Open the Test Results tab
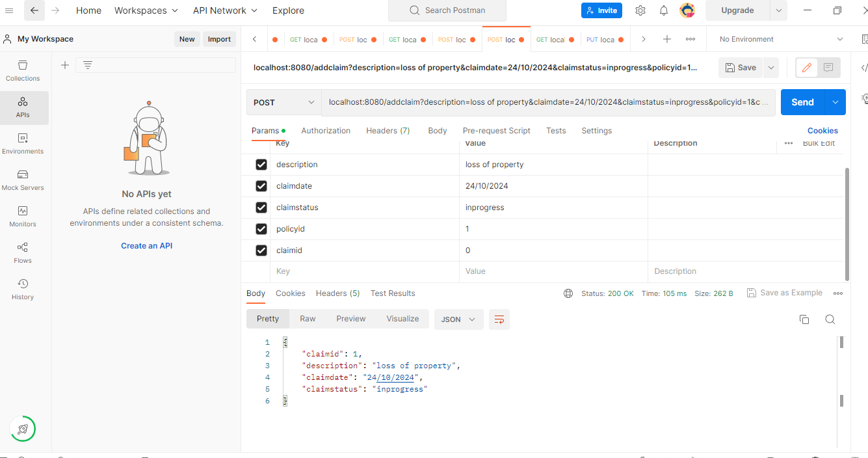868x458 pixels. [x=393, y=293]
